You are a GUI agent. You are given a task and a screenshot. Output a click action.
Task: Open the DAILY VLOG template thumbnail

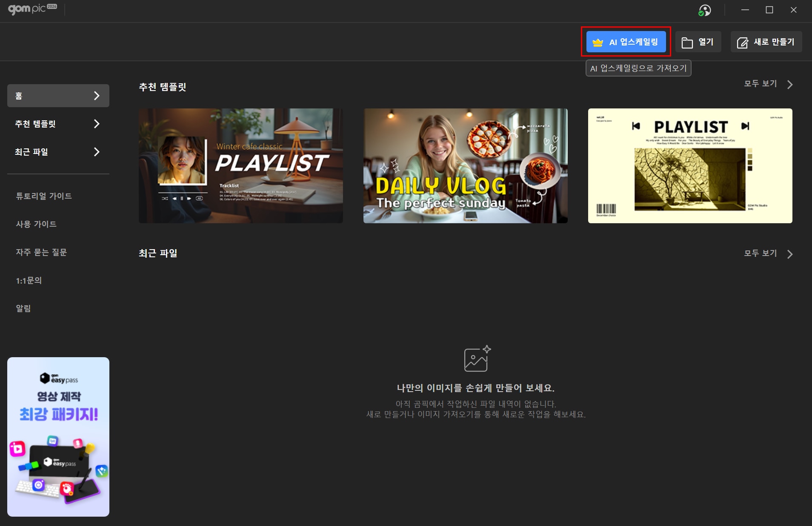[466, 166]
